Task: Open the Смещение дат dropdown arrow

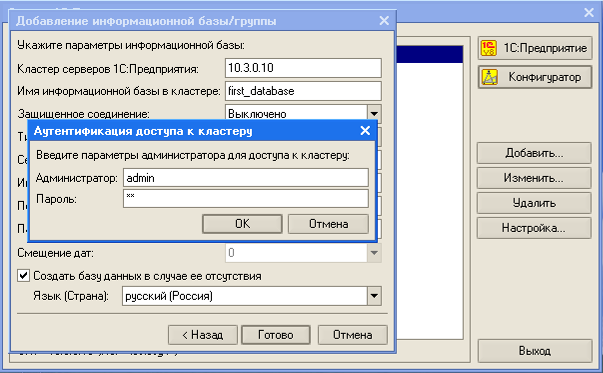Action: tap(374, 253)
